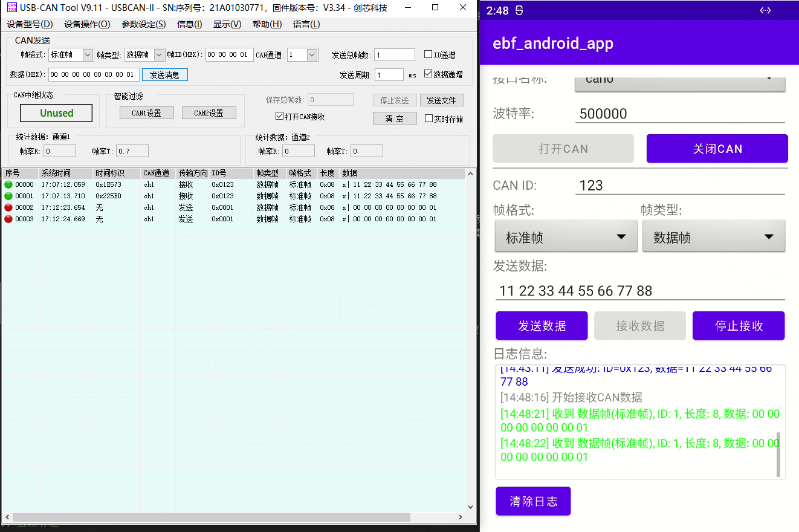The height and width of the screenshot is (532, 799).
Task: Click the Android status bar connection icon
Action: pos(765,10)
